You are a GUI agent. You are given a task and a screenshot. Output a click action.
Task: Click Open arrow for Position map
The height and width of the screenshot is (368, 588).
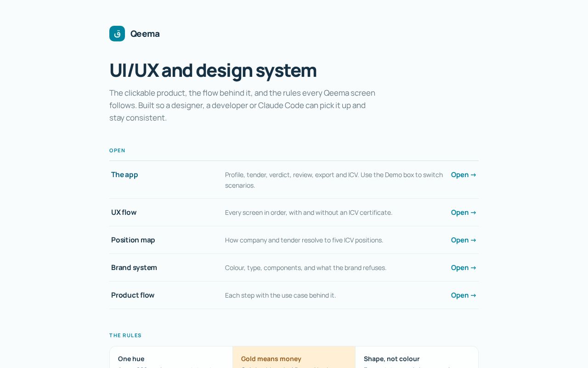pyautogui.click(x=464, y=240)
